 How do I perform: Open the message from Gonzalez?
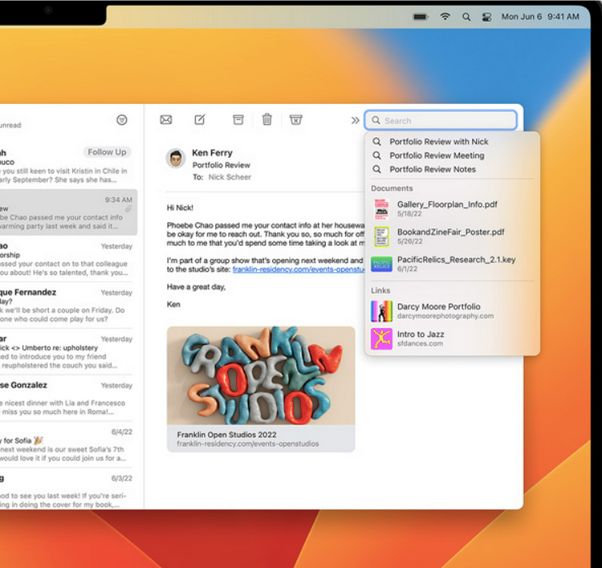[x=66, y=398]
